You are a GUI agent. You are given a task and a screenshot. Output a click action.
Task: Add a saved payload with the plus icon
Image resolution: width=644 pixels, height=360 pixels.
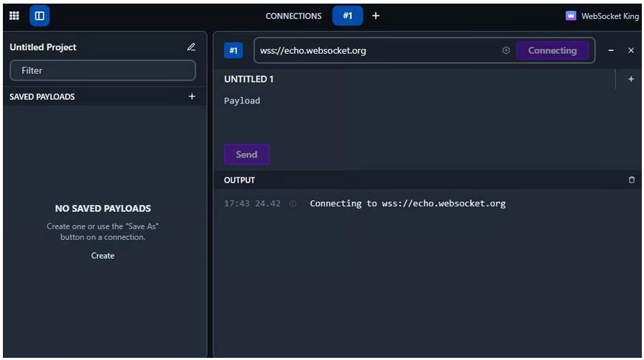point(191,96)
